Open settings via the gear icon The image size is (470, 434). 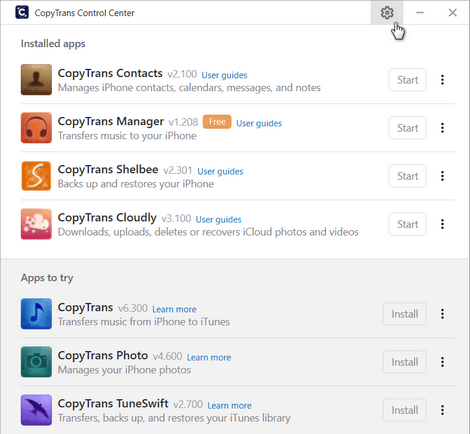coord(387,13)
